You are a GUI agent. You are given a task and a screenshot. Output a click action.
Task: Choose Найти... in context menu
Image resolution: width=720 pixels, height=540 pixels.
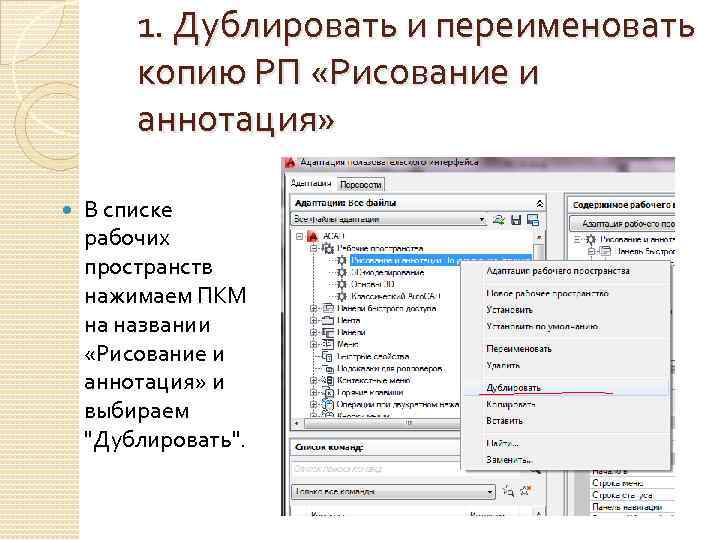502,443
